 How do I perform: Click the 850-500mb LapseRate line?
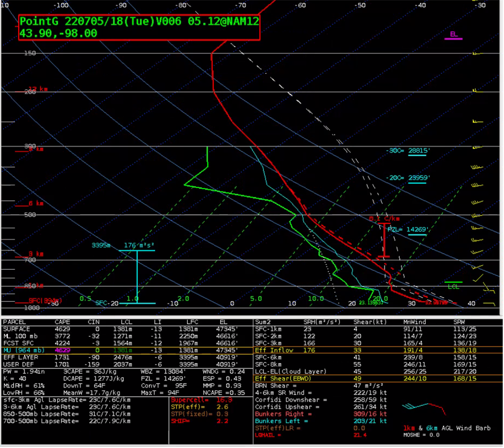(67, 414)
